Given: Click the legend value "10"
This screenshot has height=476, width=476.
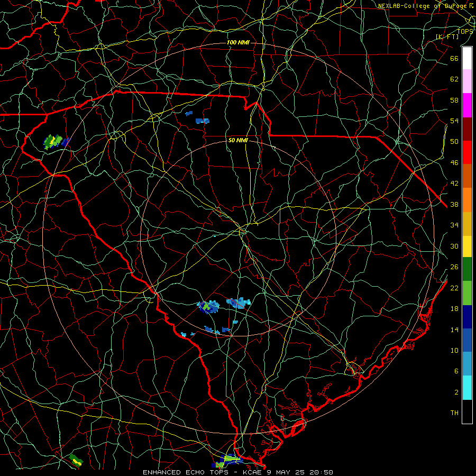Looking at the screenshot, I should (454, 350).
